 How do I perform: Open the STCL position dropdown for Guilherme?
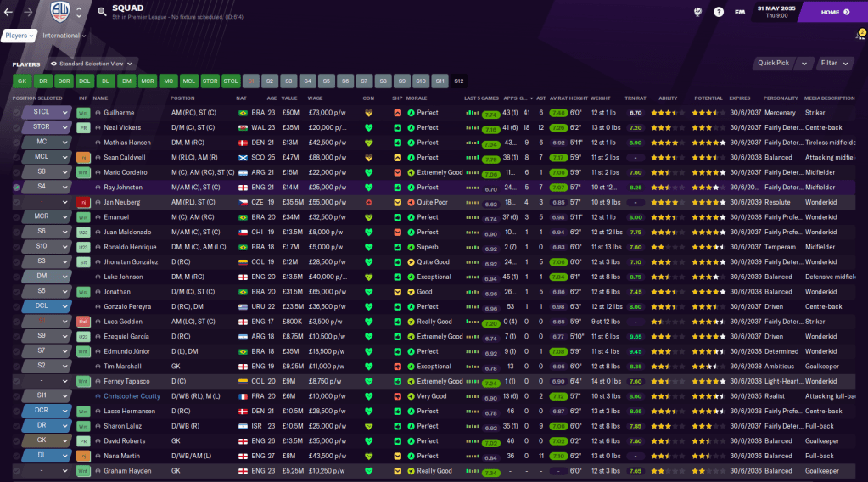click(x=64, y=112)
